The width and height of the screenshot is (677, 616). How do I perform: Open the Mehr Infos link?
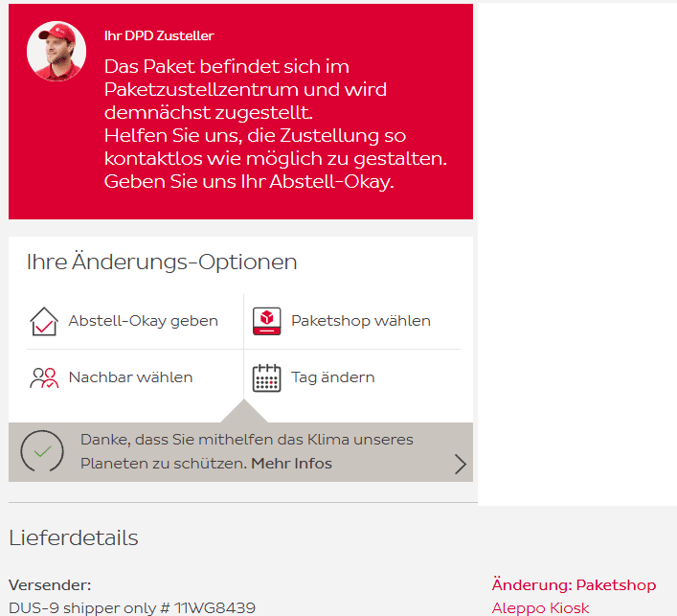(291, 463)
